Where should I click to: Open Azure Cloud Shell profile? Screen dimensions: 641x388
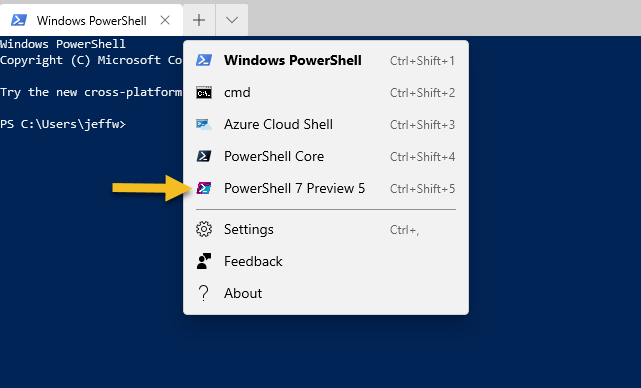click(326, 125)
